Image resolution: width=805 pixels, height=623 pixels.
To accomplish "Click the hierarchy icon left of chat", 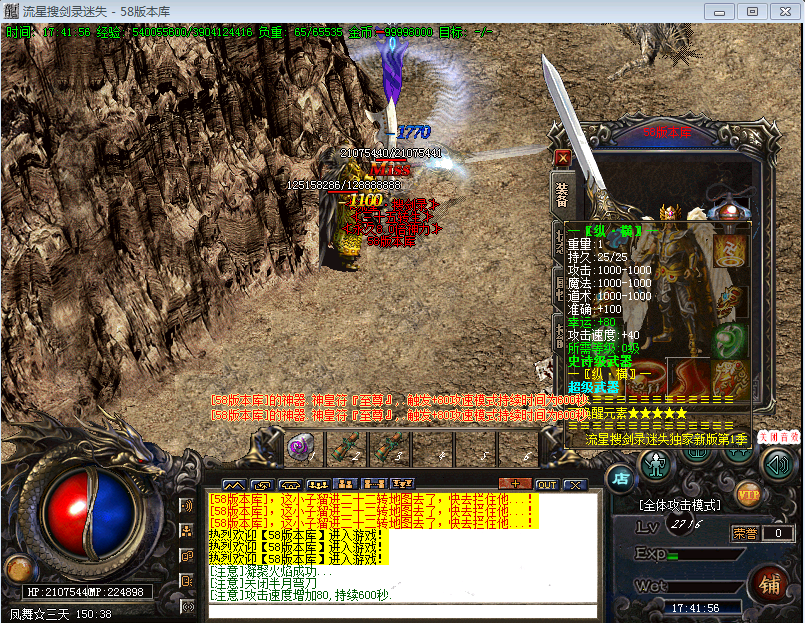I will (187, 531).
